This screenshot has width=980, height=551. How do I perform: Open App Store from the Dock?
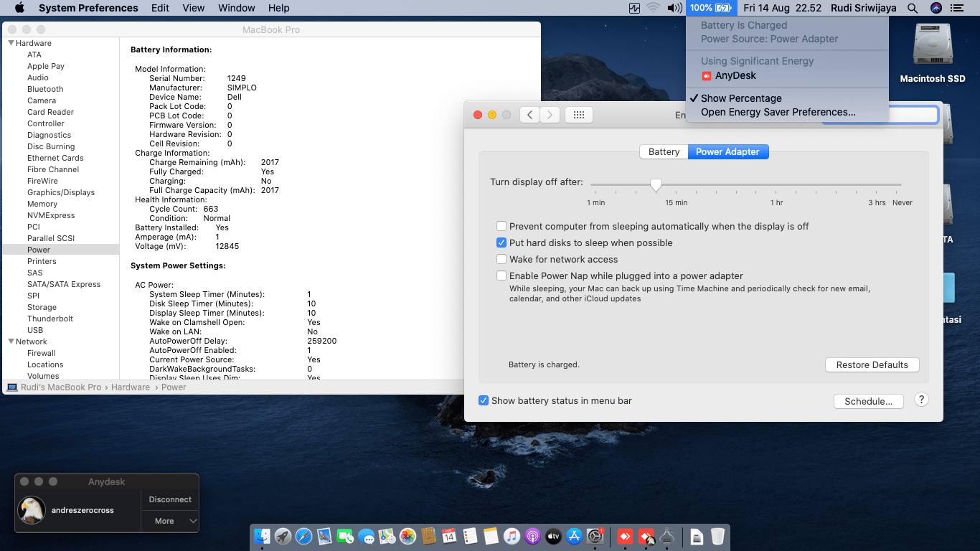[x=574, y=536]
